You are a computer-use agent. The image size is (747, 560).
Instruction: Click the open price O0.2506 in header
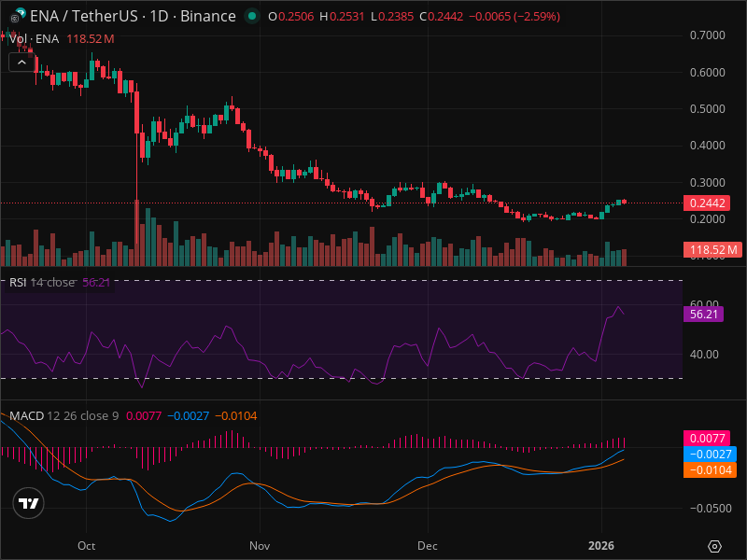(291, 17)
